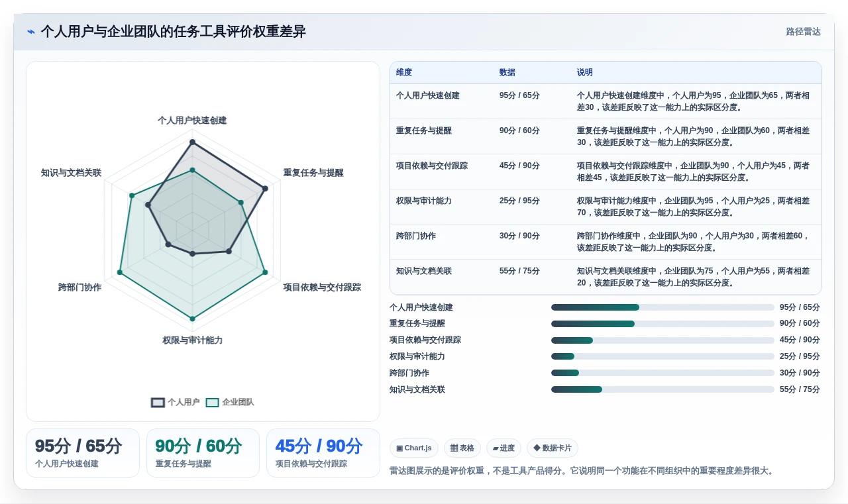Open the 45分 / 90分 summary card
This screenshot has width=848, height=504.
point(323,453)
